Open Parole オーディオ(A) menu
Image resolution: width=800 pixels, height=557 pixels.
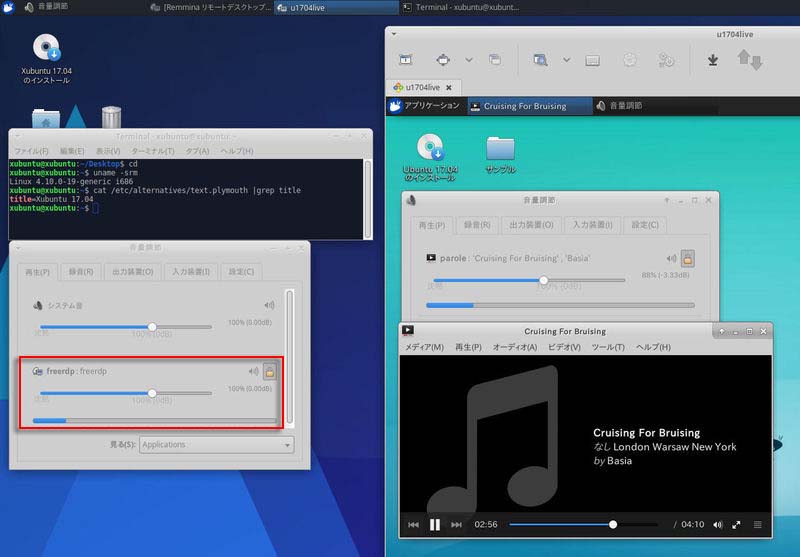(x=514, y=347)
